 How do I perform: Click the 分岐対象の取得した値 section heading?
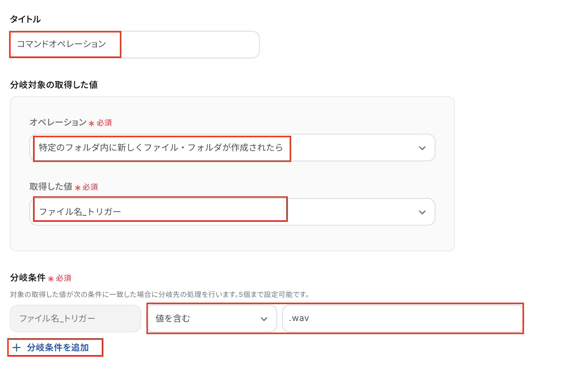[x=54, y=85]
